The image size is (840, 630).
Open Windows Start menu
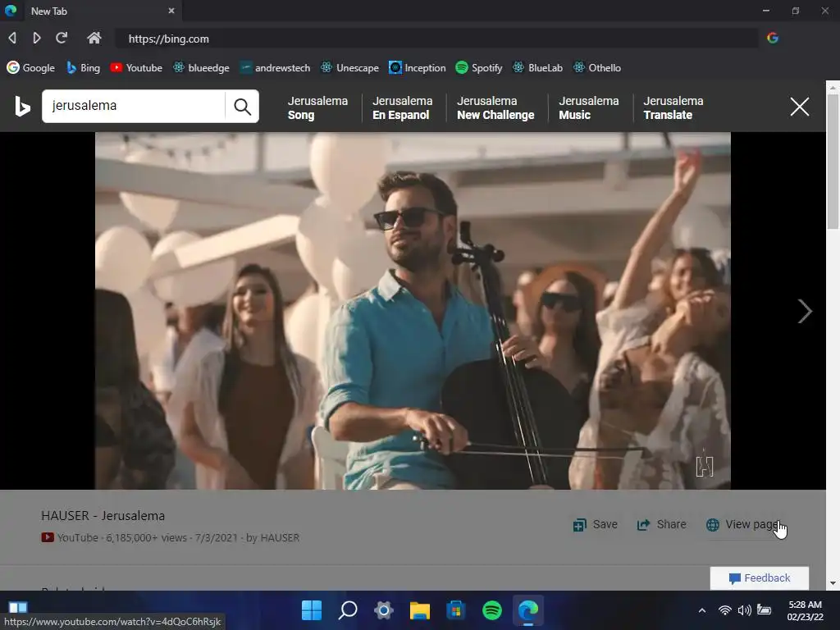pos(312,609)
